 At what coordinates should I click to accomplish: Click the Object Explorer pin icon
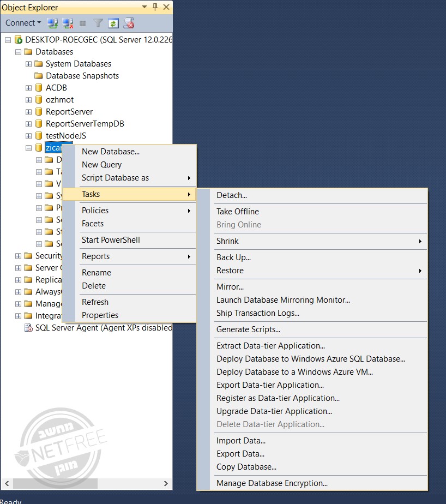point(155,7)
